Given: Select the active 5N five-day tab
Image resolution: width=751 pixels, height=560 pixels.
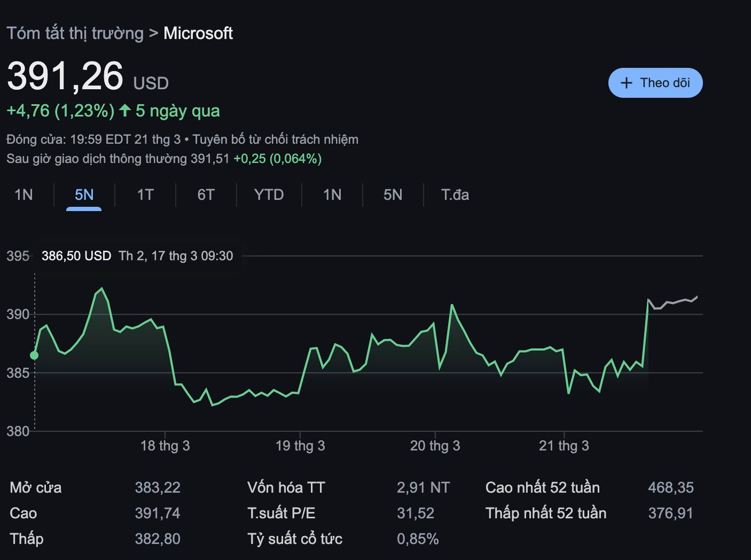Looking at the screenshot, I should tap(84, 195).
